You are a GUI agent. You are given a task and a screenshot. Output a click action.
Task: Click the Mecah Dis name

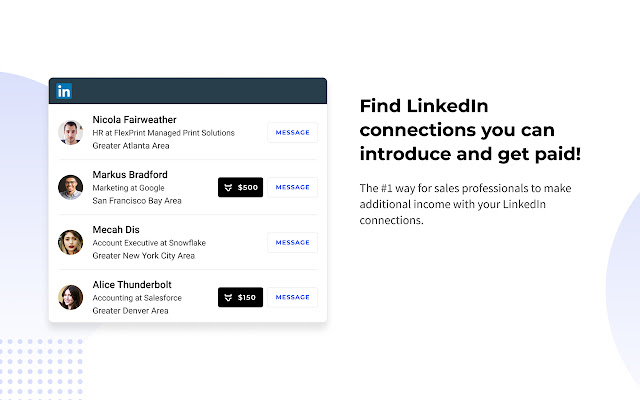tap(116, 229)
